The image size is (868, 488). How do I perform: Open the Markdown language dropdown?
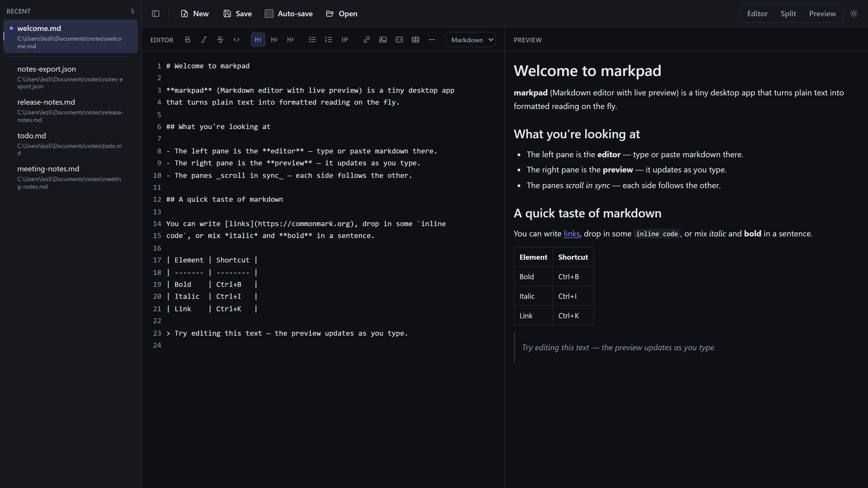(471, 40)
